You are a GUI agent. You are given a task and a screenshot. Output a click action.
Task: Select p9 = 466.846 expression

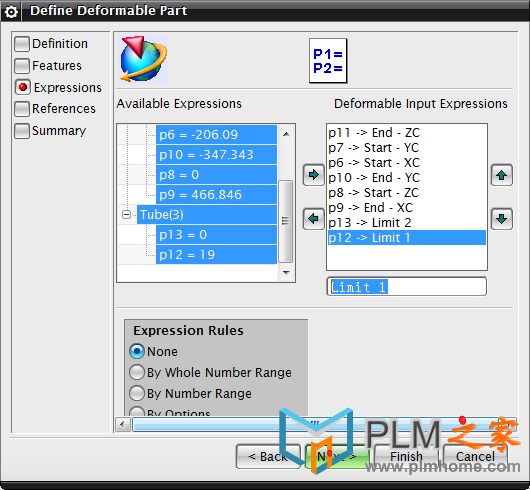216,195
